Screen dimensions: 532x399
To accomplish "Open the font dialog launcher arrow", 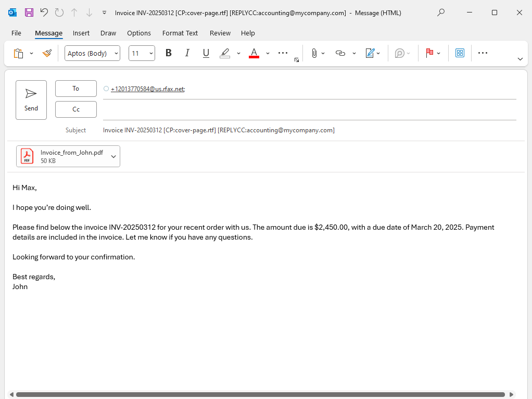I will coord(297,60).
